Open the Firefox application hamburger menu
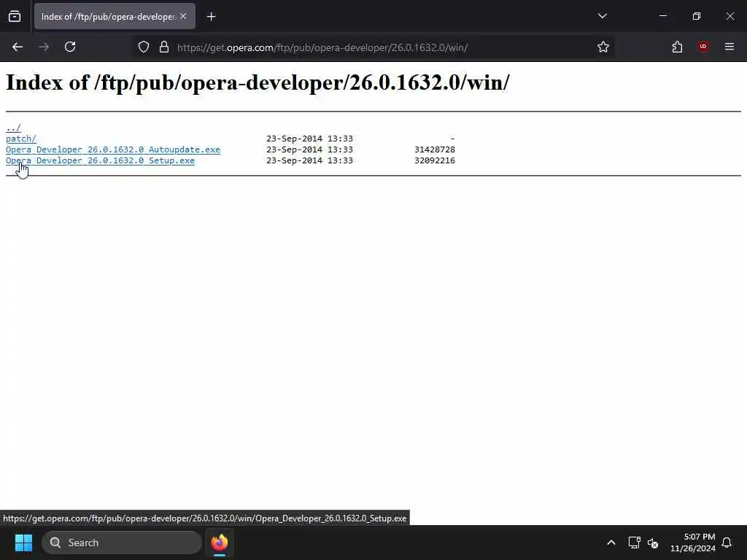Screen dimensions: 747x560 coord(729,47)
